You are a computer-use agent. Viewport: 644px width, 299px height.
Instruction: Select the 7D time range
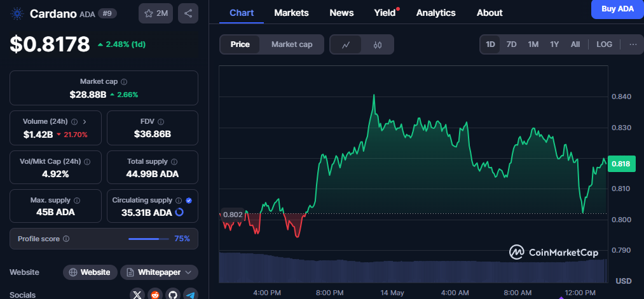[511, 44]
